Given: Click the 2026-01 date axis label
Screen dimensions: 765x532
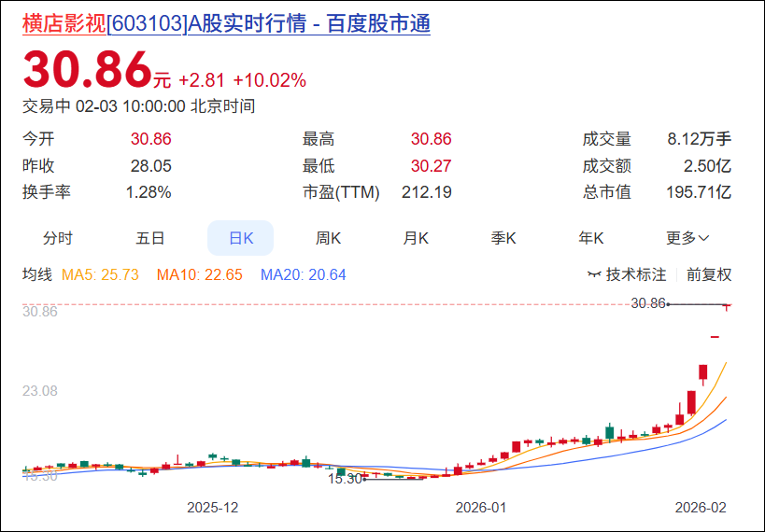Looking at the screenshot, I should pos(481,508).
